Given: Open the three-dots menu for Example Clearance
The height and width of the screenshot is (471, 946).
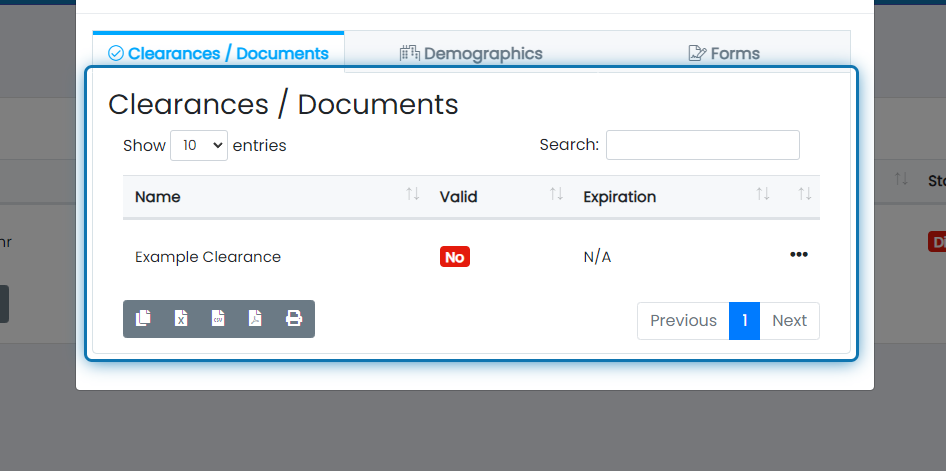Looking at the screenshot, I should [x=798, y=255].
